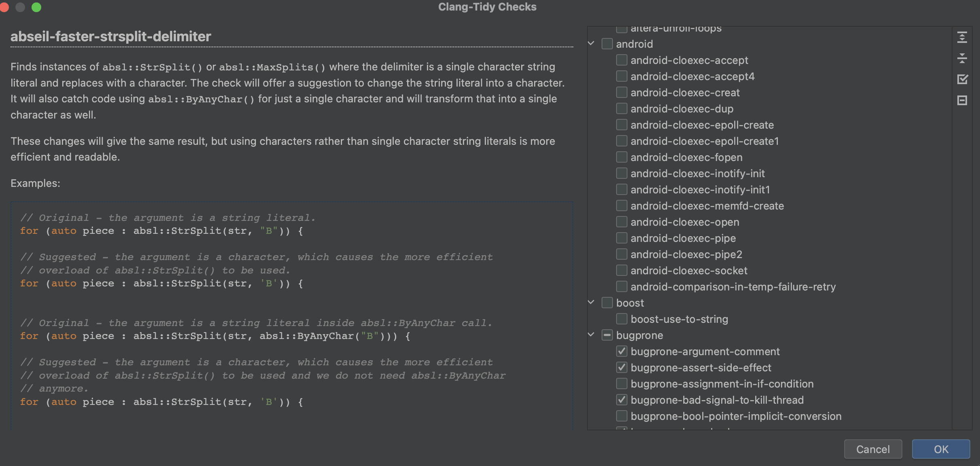Viewport: 980px width, 466px height.
Task: Enable android-cloexec-inotify-init checkbox
Action: coord(622,173)
